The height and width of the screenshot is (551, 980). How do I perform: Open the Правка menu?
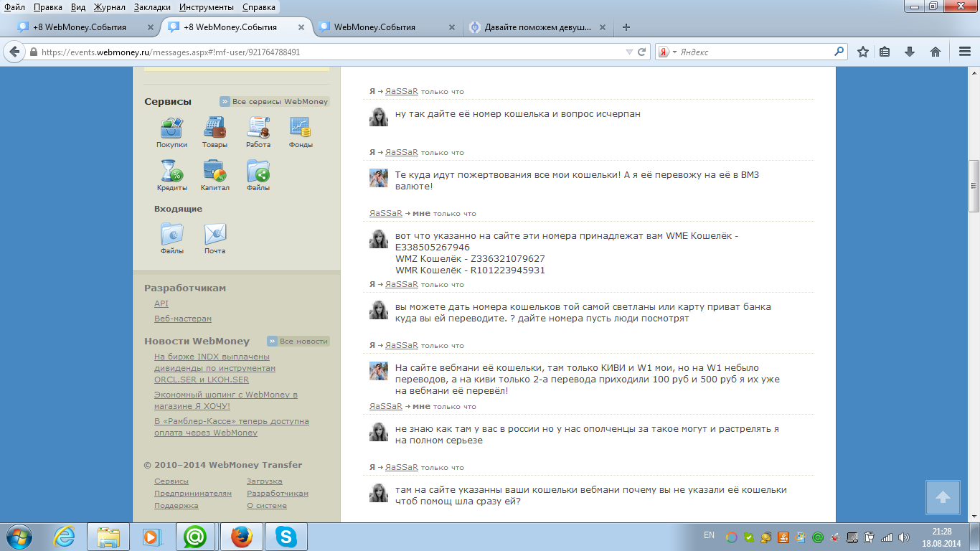point(47,6)
